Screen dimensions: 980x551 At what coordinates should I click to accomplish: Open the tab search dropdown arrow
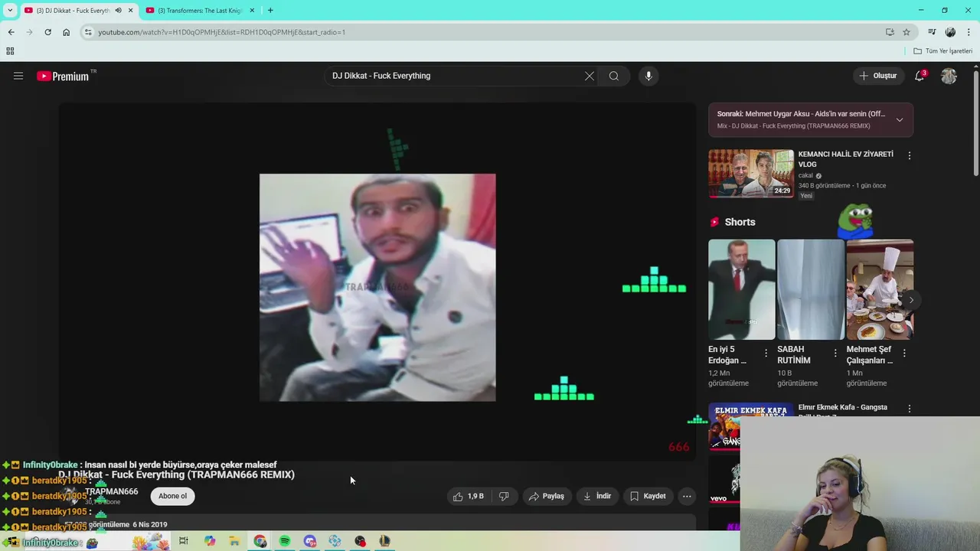click(10, 11)
